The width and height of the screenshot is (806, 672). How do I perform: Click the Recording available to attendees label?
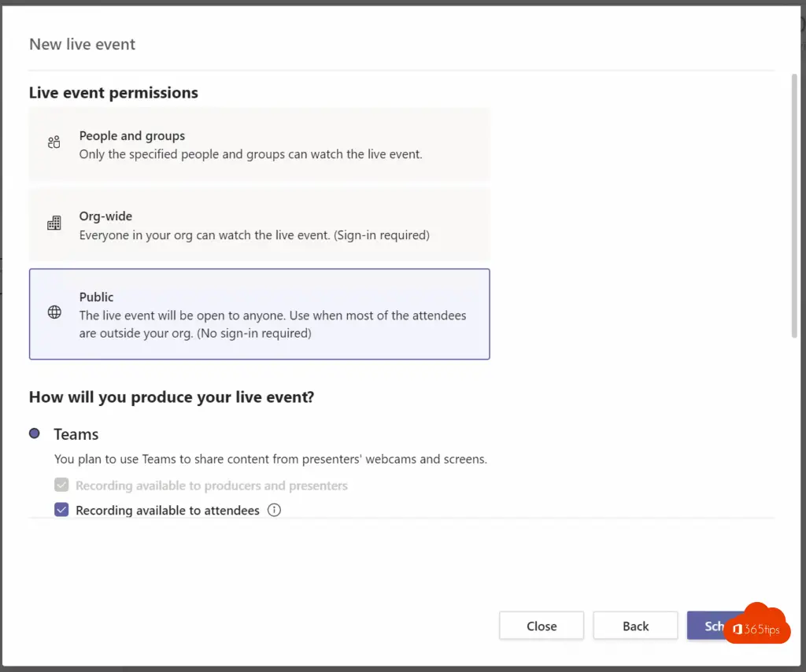168,511
